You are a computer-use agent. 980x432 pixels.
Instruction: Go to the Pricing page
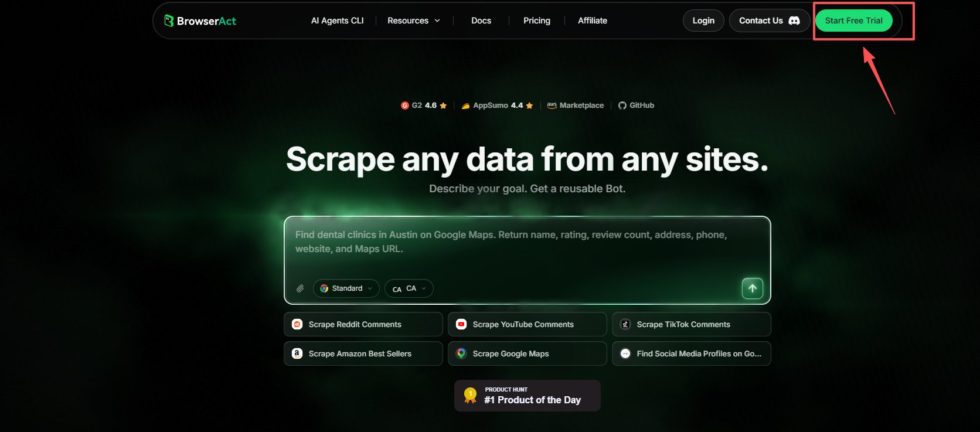[537, 21]
